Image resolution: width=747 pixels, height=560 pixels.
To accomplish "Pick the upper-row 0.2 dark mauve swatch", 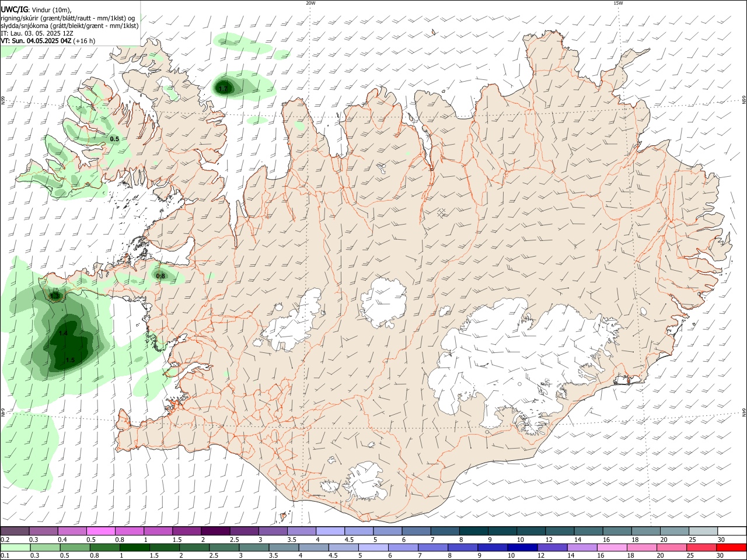I will (15, 531).
